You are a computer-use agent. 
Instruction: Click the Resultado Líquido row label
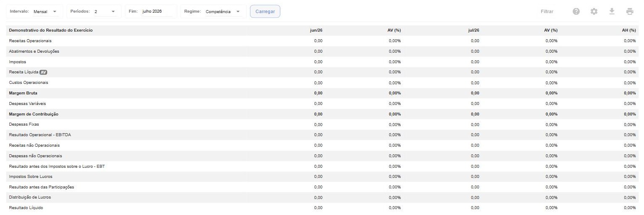point(26,208)
